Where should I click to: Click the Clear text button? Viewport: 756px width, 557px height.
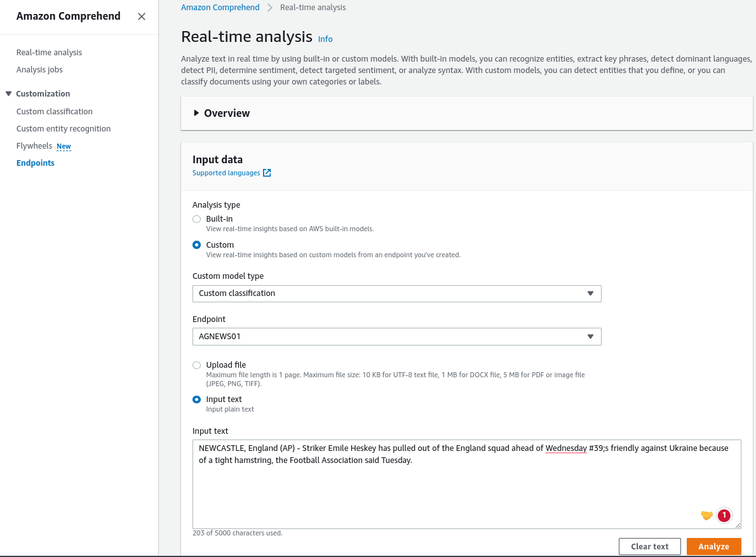[649, 546]
